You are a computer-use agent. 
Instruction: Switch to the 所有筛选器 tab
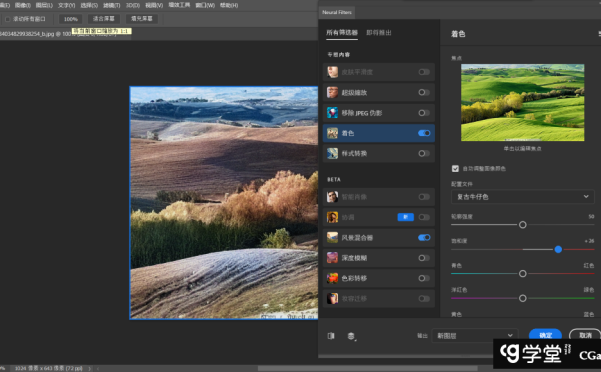[x=342, y=33]
